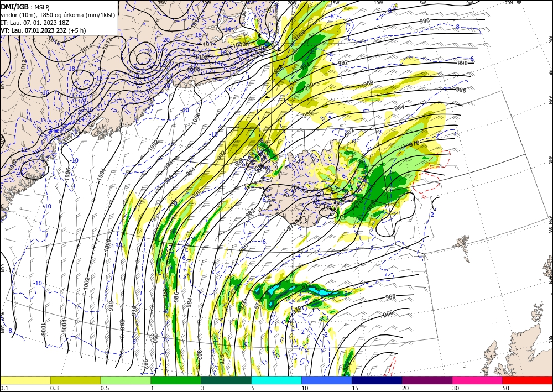Click the legend value "15"
553x392 pixels.
coord(355,388)
